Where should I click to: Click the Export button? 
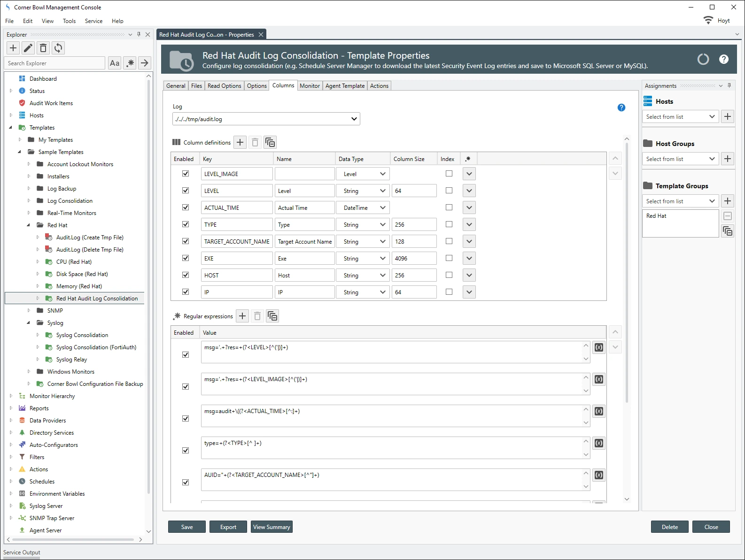tap(228, 527)
